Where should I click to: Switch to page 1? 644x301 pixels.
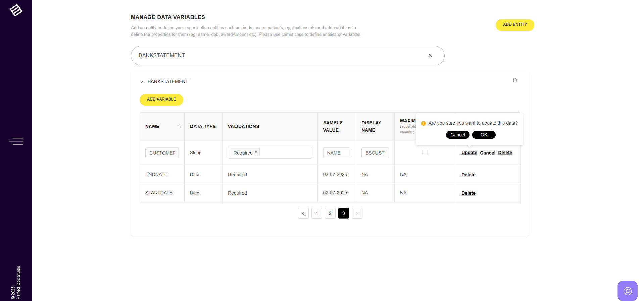click(316, 213)
